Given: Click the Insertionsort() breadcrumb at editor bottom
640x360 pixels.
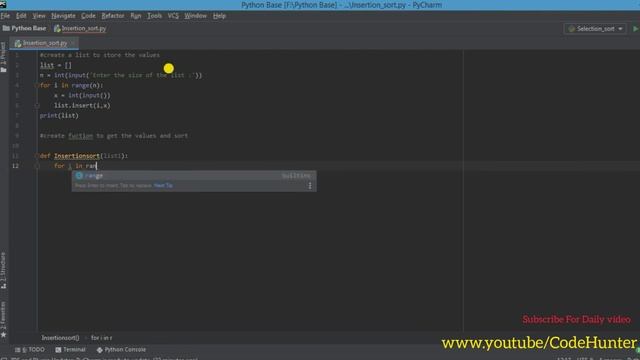Looking at the screenshot, I should click(60, 338).
